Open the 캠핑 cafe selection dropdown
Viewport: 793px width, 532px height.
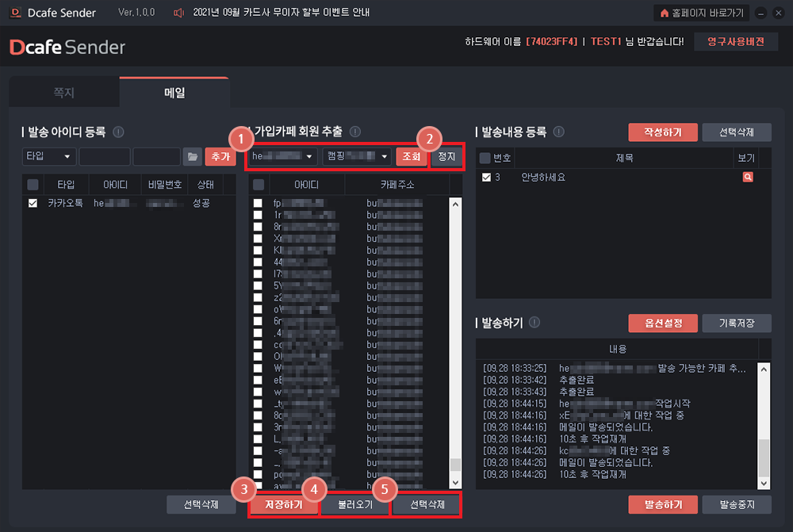(357, 157)
